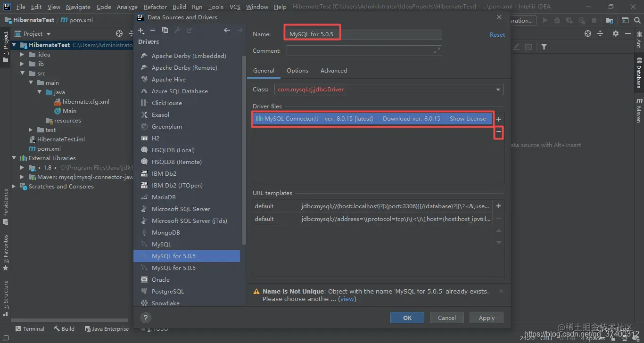Move URL template up

[499, 230]
